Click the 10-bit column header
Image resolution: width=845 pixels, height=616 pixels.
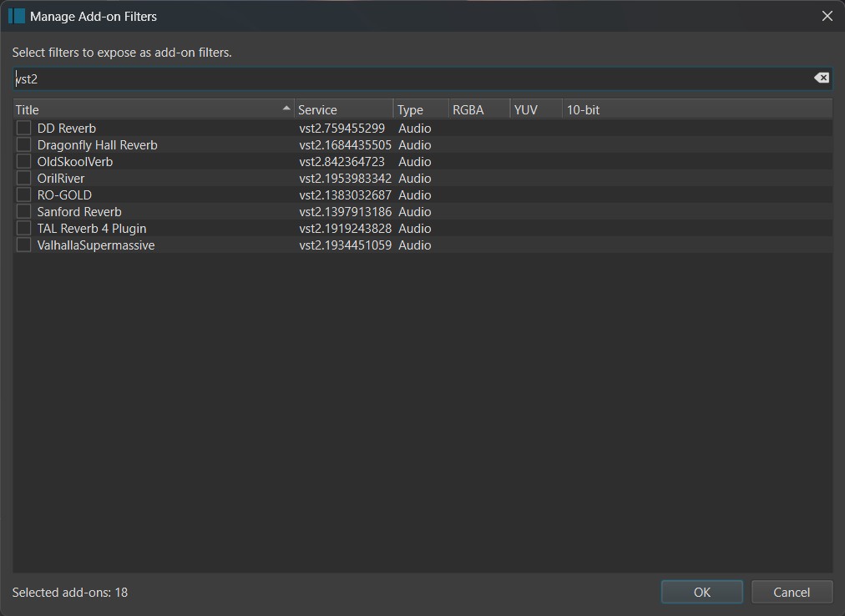click(697, 109)
